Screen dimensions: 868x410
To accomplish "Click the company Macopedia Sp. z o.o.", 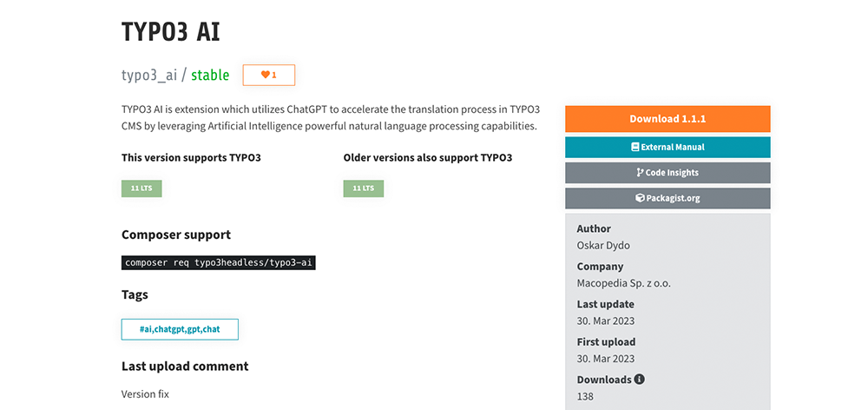I will tap(623, 283).
